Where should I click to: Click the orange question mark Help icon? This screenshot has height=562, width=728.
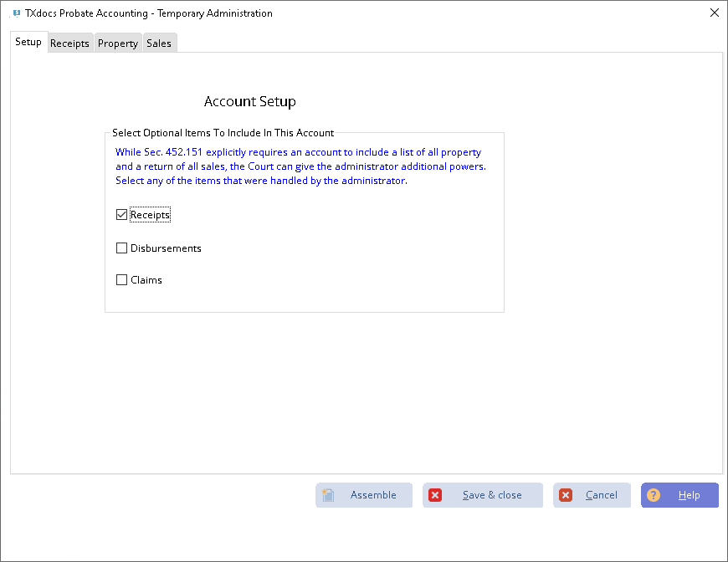pyautogui.click(x=654, y=495)
